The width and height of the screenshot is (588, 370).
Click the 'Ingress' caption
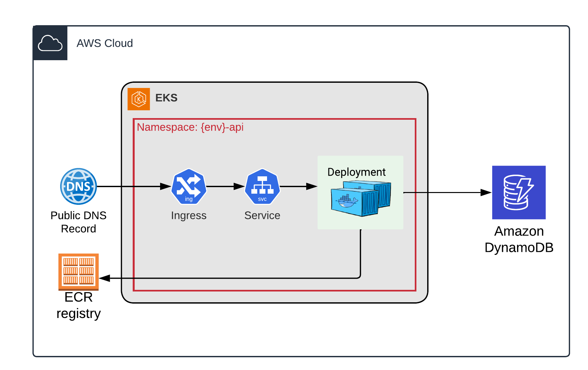tap(189, 216)
